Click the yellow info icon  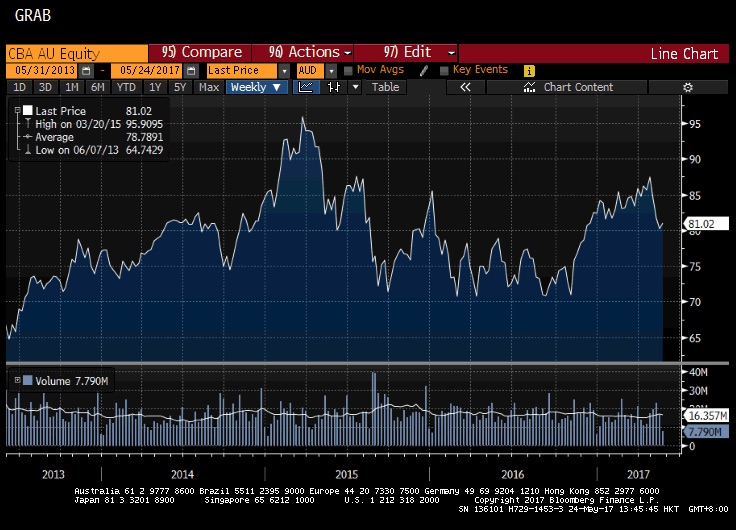529,70
